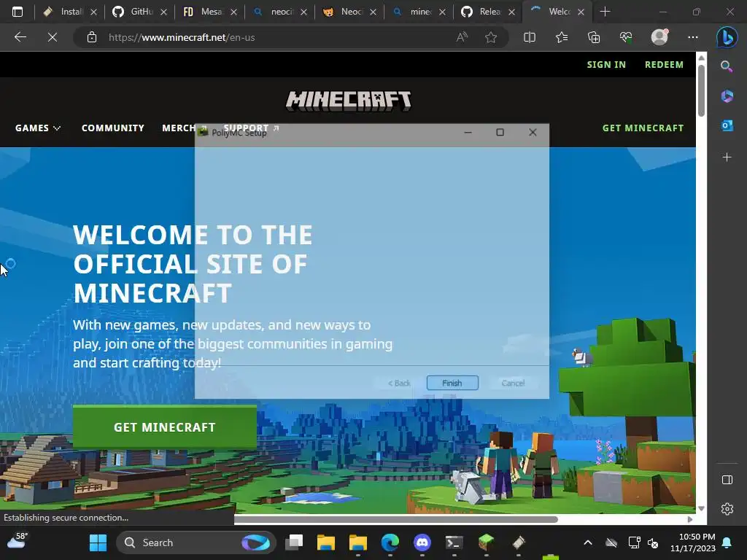This screenshot has height=560, width=747.
Task: Show hidden system tray icons
Action: click(588, 542)
